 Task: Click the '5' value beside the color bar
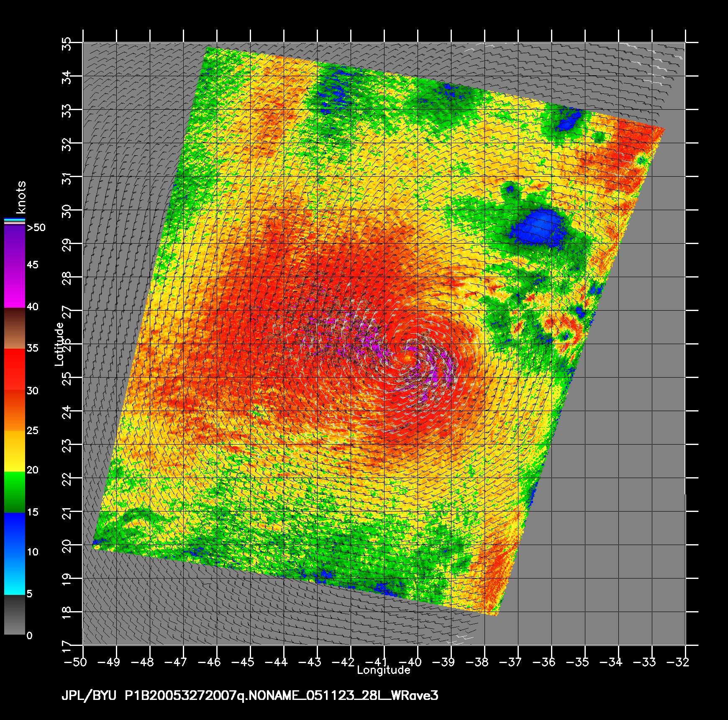29,594
